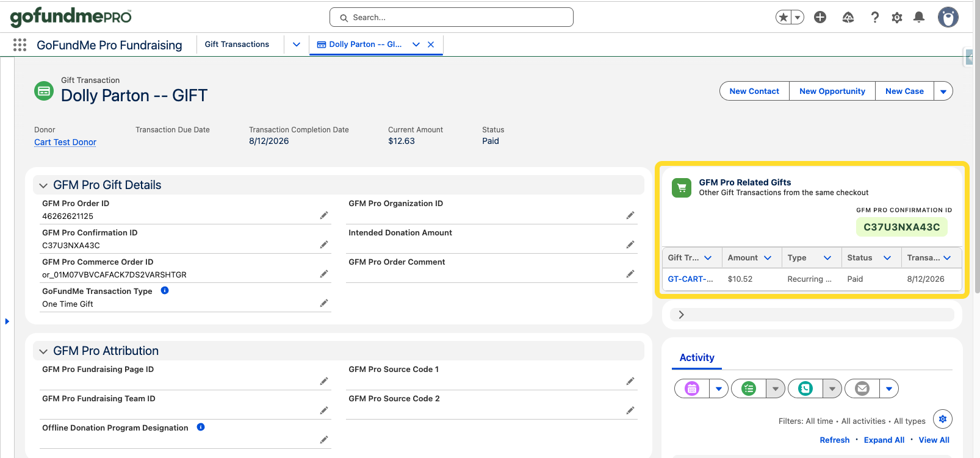Viewport: 980px width, 458px height.
Task: Click the Log a Call phone icon
Action: [x=805, y=388]
